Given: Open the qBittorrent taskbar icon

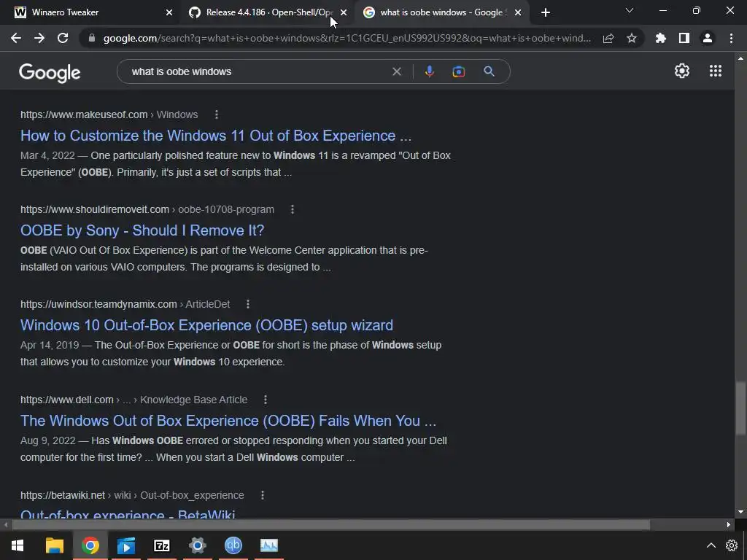Looking at the screenshot, I should pos(233,545).
